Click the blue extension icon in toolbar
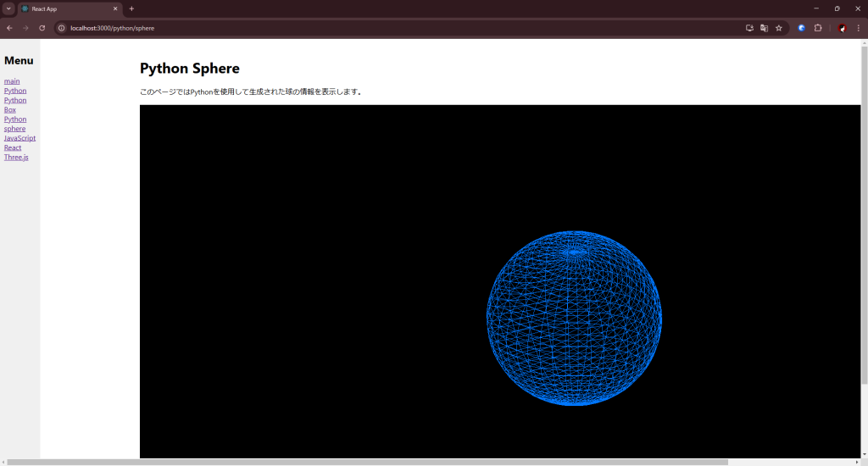Image resolution: width=868 pixels, height=466 pixels. pyautogui.click(x=801, y=28)
